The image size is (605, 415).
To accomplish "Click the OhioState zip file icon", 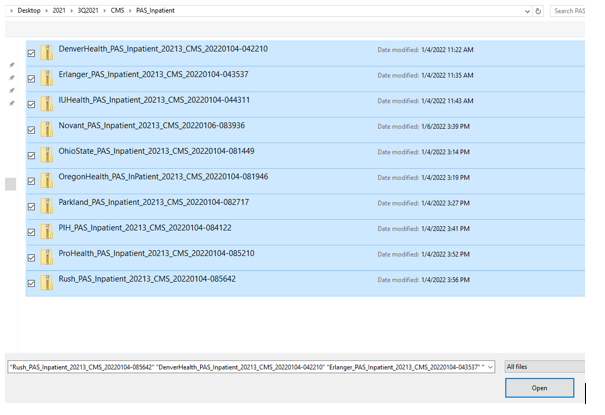I will coord(47,155).
